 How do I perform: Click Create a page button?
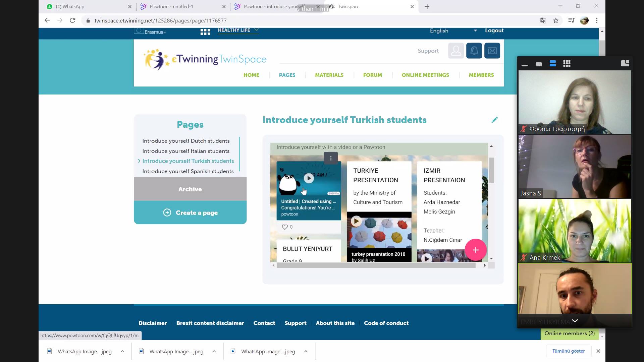coord(190,213)
